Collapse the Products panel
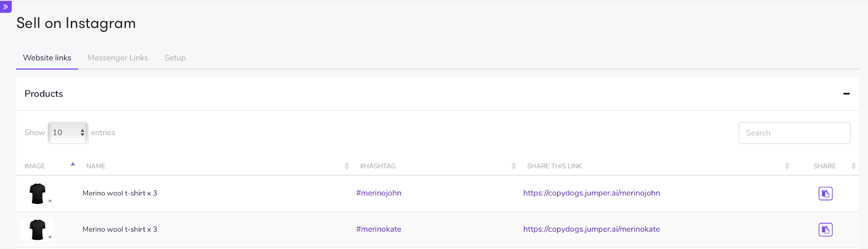The image size is (868, 249). pyautogui.click(x=846, y=94)
